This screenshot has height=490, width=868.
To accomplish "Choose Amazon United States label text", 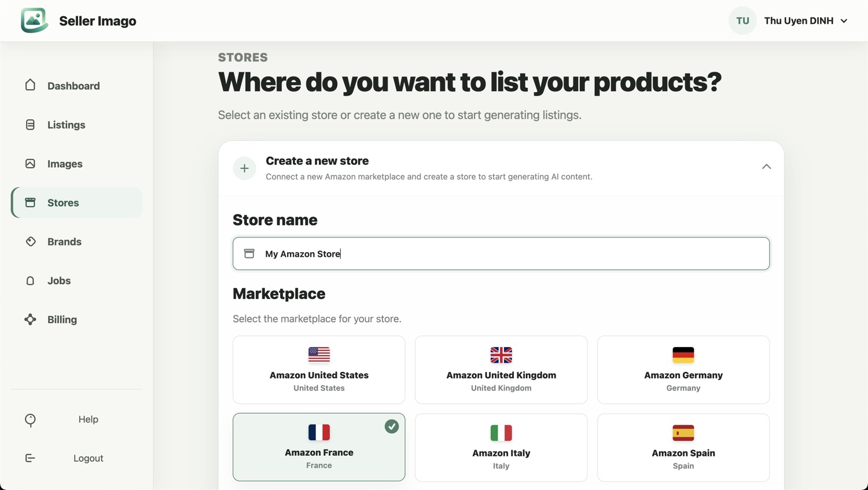I will tap(319, 375).
